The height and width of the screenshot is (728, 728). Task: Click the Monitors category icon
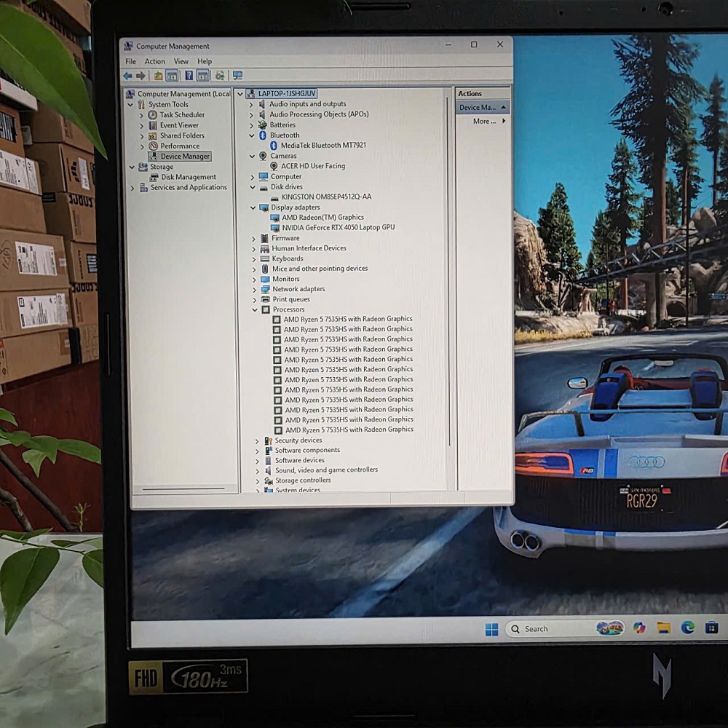265,279
